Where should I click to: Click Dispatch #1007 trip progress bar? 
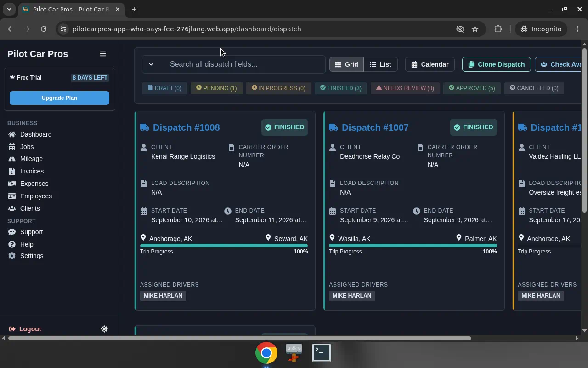pyautogui.click(x=413, y=246)
